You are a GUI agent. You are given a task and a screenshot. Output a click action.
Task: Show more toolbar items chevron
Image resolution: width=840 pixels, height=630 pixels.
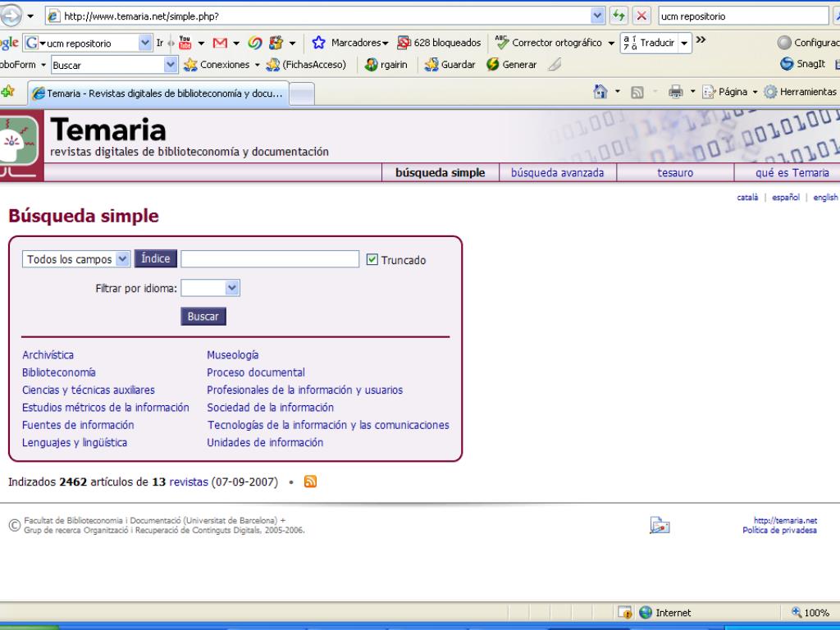point(701,39)
